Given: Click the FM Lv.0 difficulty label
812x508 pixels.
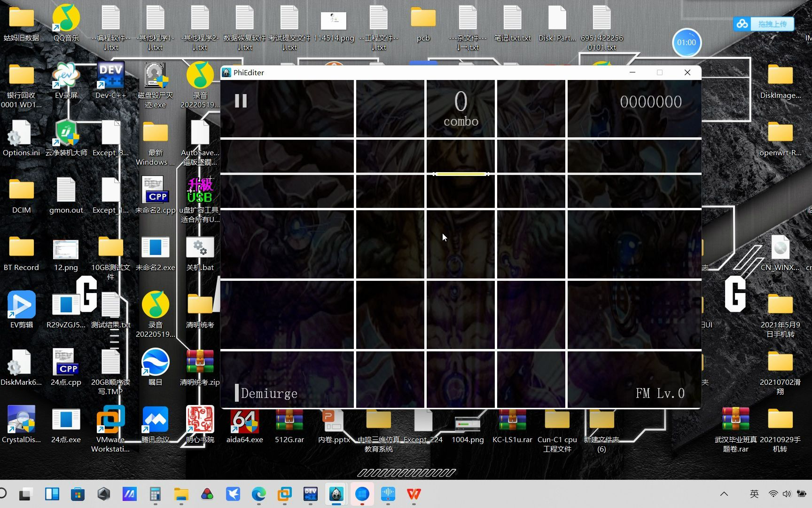Looking at the screenshot, I should [660, 393].
